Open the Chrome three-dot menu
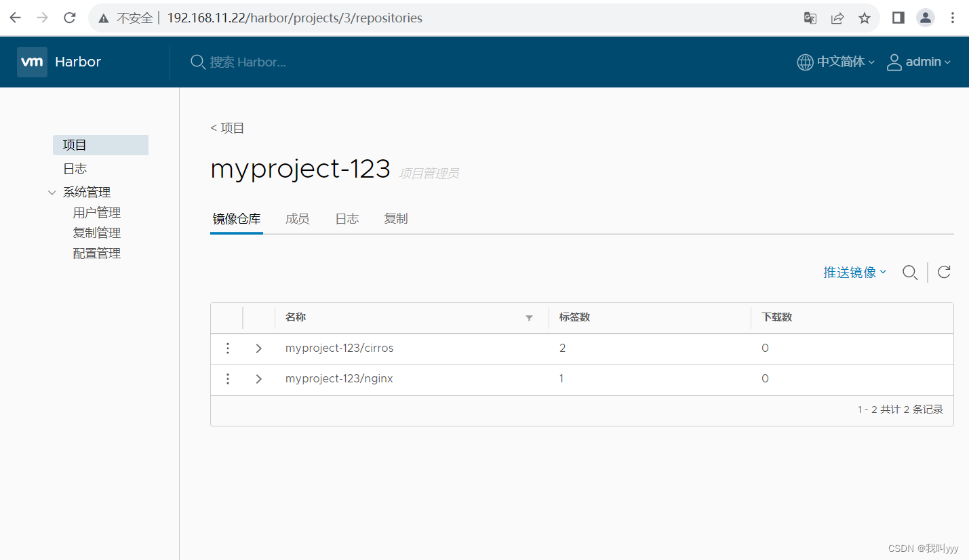Image resolution: width=969 pixels, height=560 pixels. (x=953, y=18)
